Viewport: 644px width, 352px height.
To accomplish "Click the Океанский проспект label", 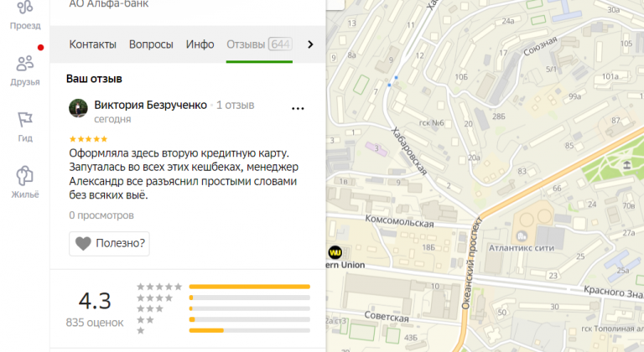I will pos(471,263).
